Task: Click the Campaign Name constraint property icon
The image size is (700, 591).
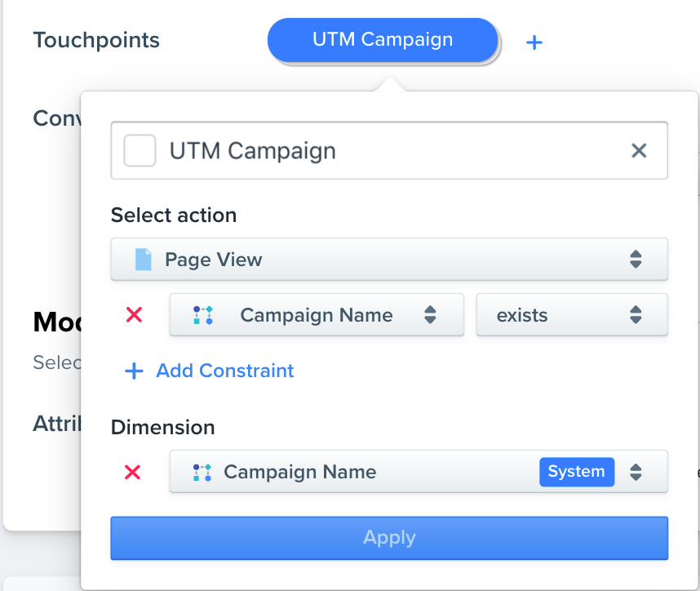Action: (x=202, y=315)
